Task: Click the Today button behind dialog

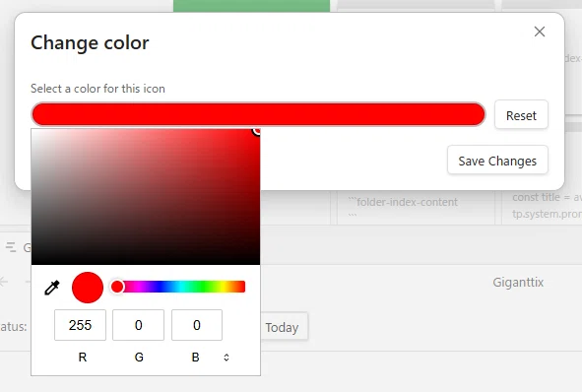Action: tap(284, 327)
